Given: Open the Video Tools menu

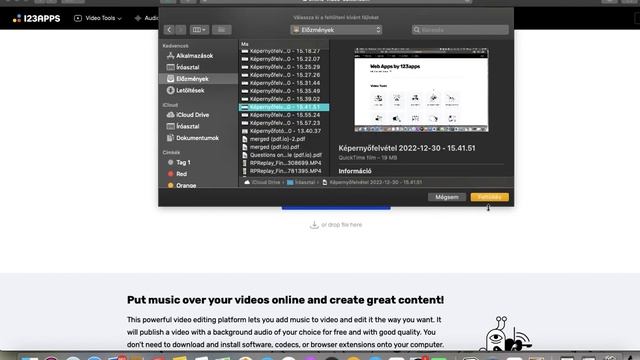Looking at the screenshot, I should (x=98, y=18).
